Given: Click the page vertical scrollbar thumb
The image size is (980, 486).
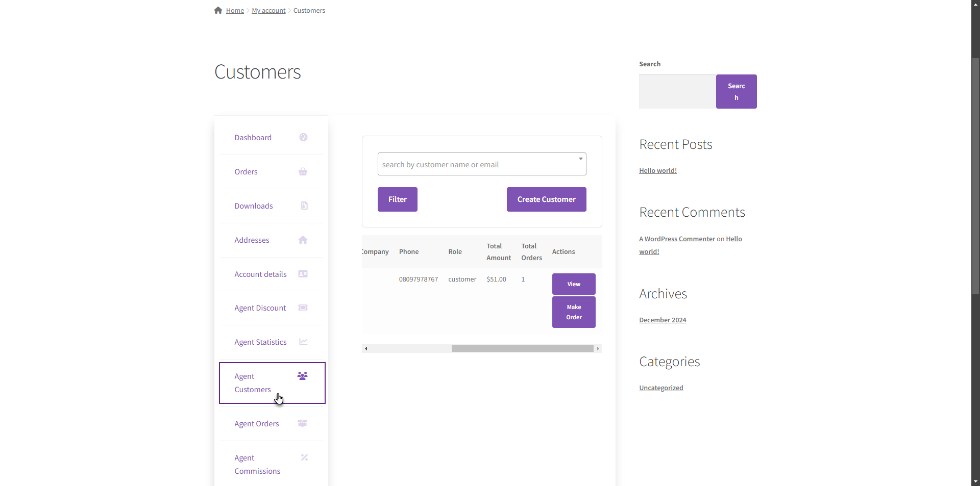Looking at the screenshot, I should point(975,176).
